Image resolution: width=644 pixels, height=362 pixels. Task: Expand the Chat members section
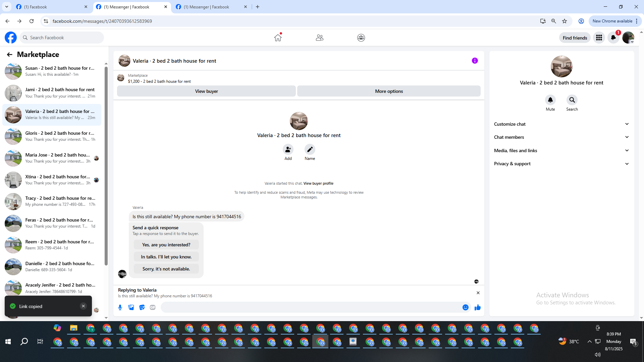(561, 137)
